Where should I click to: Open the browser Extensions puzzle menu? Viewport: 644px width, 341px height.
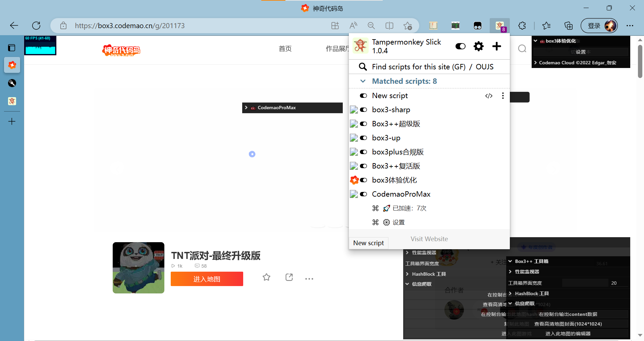522,25
